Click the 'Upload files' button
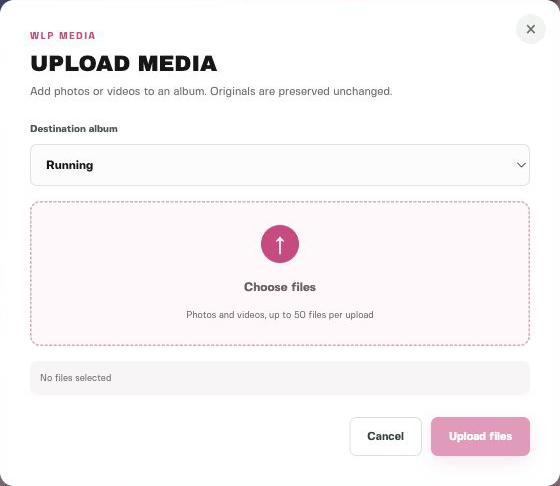This screenshot has width=560, height=486. pyautogui.click(x=480, y=436)
